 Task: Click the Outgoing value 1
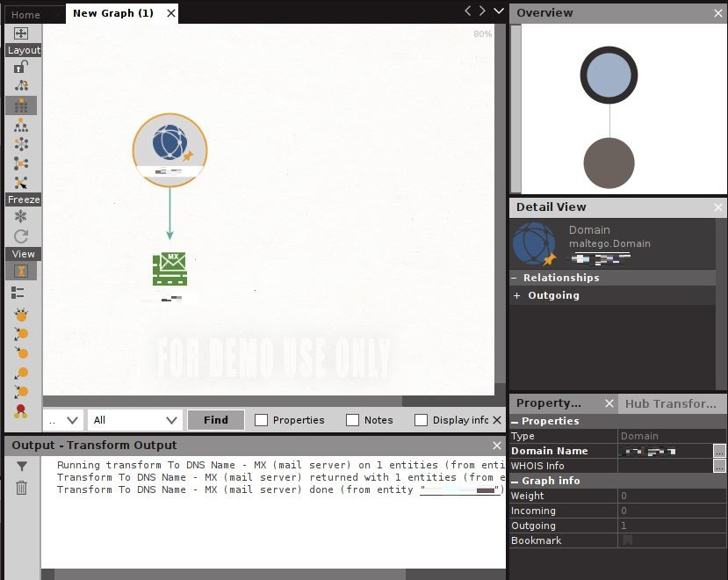click(x=623, y=526)
